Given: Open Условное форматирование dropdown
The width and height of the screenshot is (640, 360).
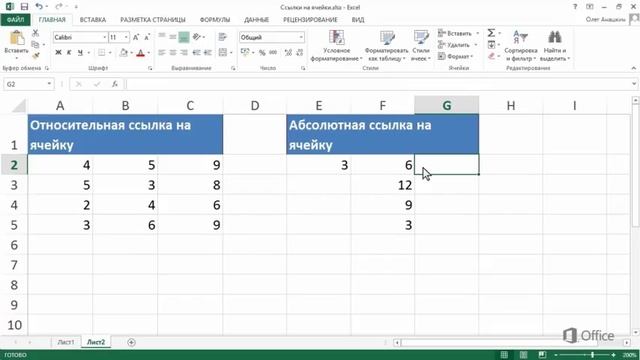Looking at the screenshot, I should pos(337,46).
